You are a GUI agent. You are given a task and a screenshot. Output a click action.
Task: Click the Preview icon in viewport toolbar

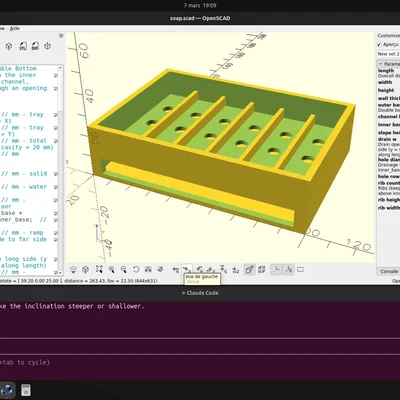click(73, 269)
